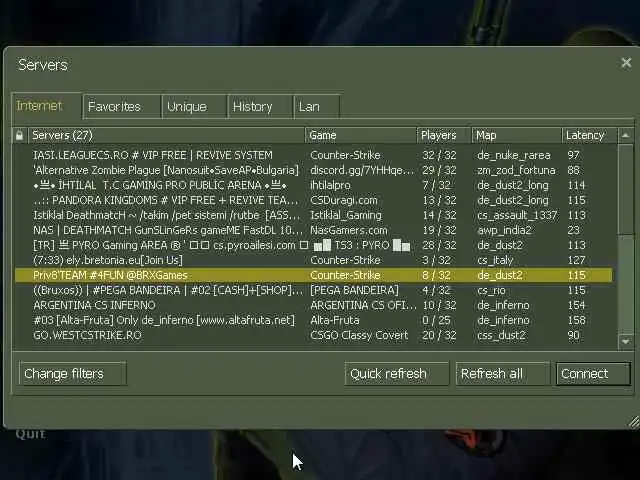Select Priv8'TEAM #4FUN @BRXGames server
Viewport: 640px width, 480px height.
(x=313, y=275)
